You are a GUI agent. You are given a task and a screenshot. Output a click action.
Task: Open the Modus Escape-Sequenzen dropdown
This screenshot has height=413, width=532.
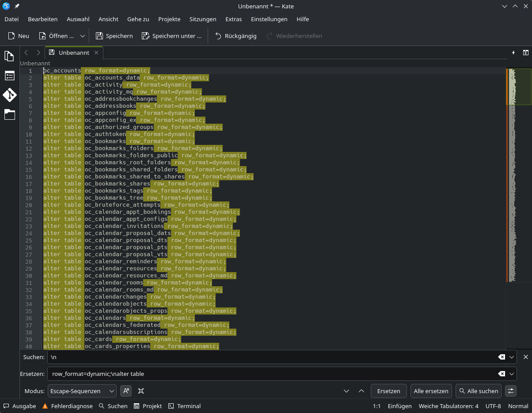82,391
